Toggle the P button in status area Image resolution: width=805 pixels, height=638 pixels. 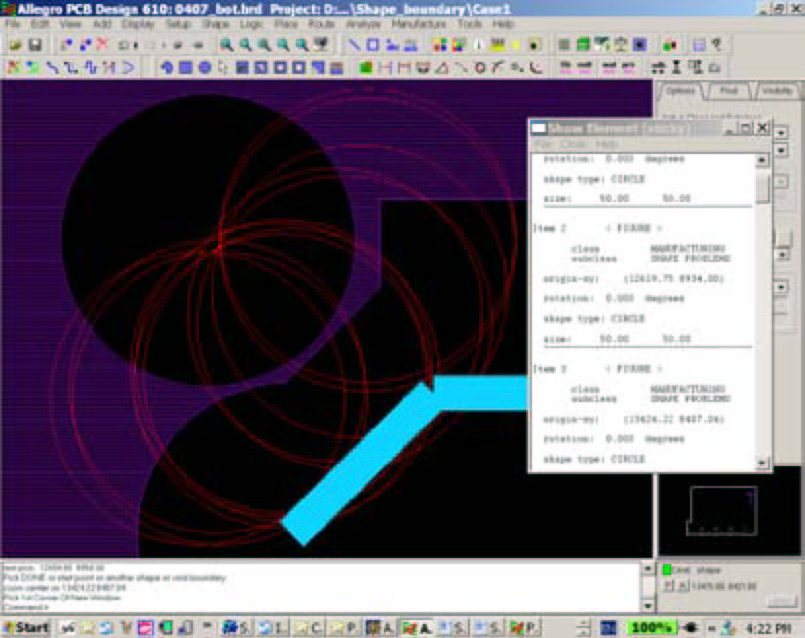[667, 586]
